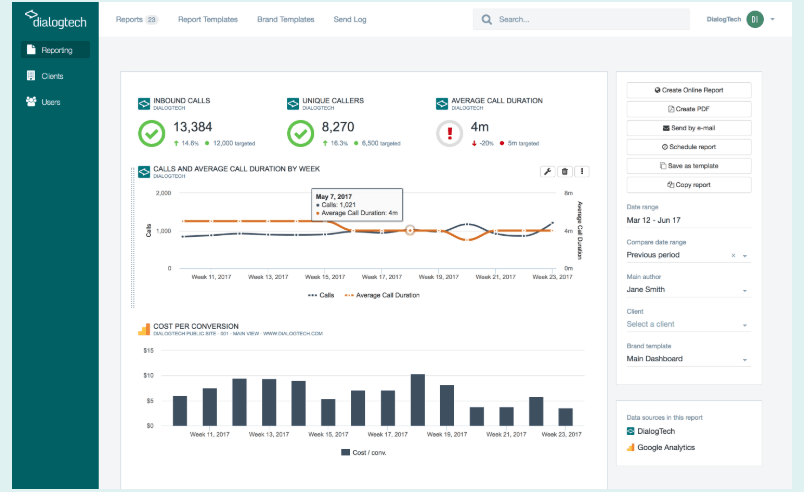Toggle the Calls series in chart legend
Screen dimensions: 804x492
(x=320, y=295)
